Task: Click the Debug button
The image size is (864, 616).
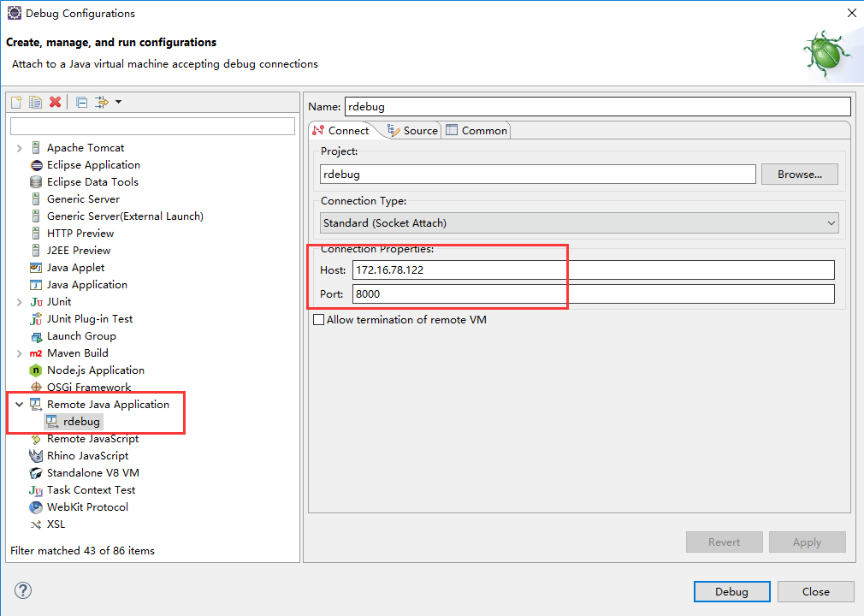Action: (x=731, y=592)
